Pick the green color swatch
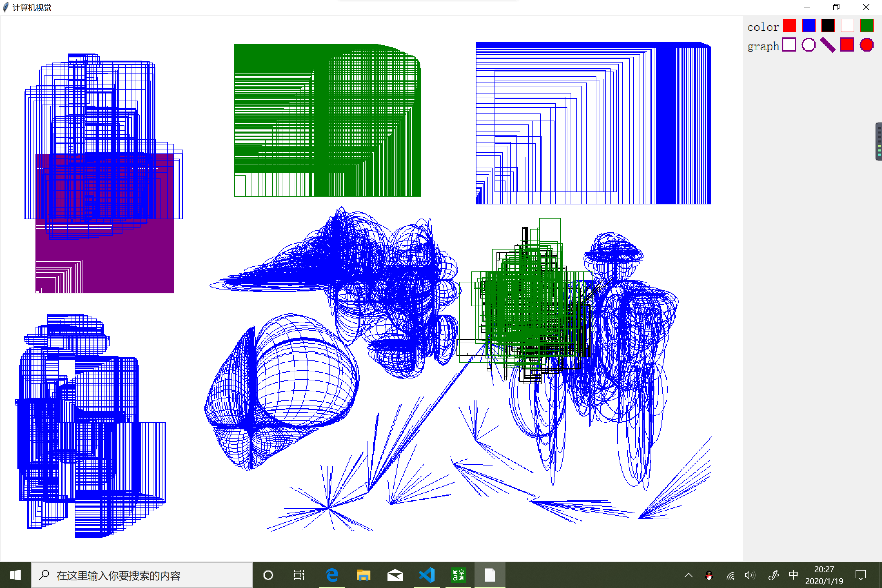Screen dimensions: 882x588 tap(867, 25)
